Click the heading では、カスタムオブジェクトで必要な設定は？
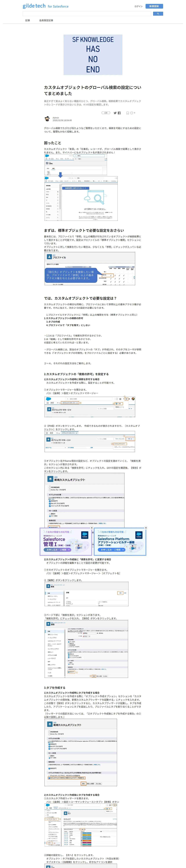 tap(80, 298)
